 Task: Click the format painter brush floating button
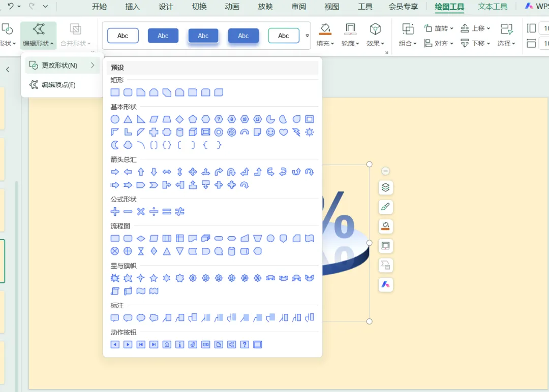point(385,207)
